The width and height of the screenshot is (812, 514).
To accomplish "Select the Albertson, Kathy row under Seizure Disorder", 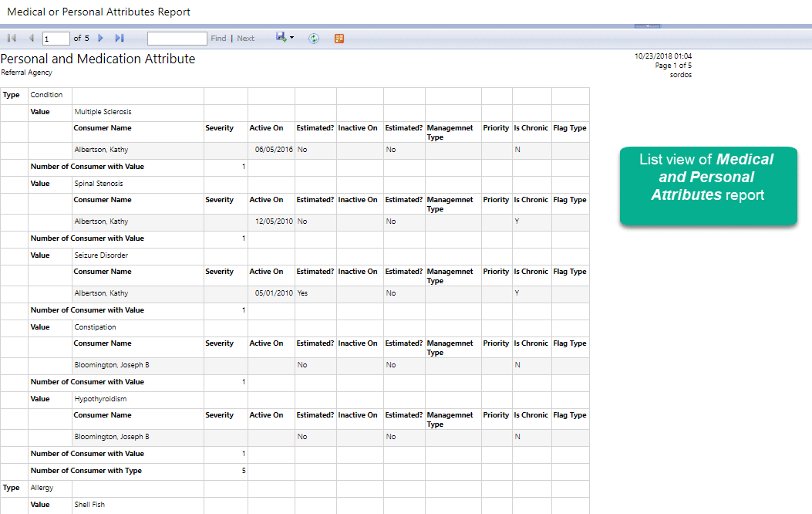I will (100, 293).
